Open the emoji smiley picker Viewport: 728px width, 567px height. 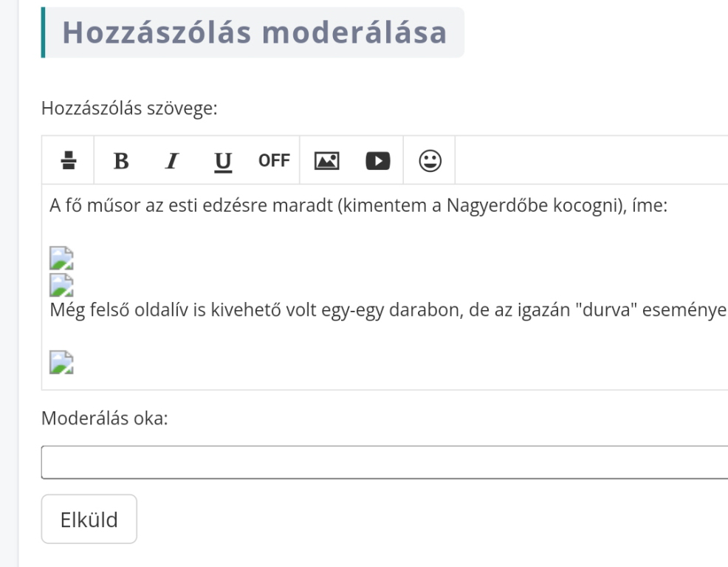430,159
